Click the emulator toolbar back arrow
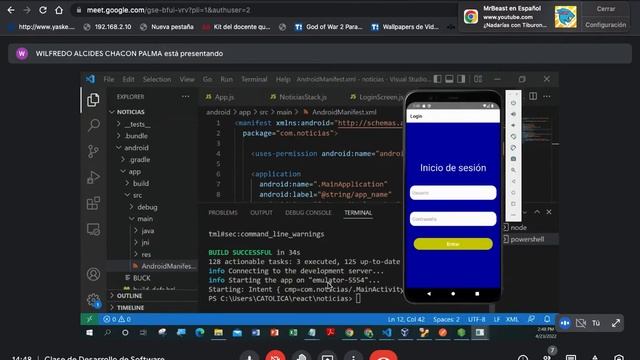This screenshot has height=360, width=640. (513, 181)
